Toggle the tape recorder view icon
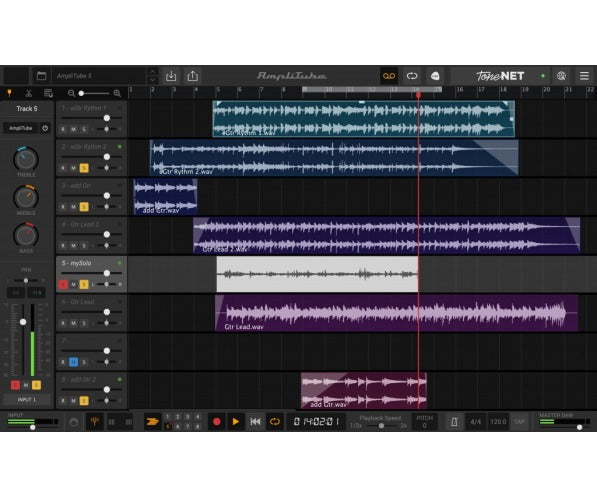This screenshot has width=597, height=497. [x=389, y=76]
